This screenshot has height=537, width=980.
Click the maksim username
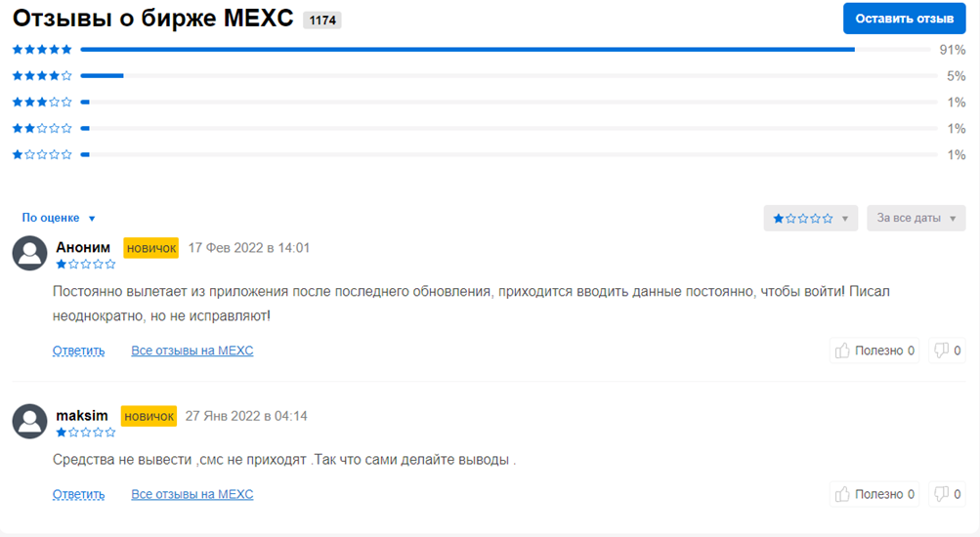pyautogui.click(x=82, y=416)
